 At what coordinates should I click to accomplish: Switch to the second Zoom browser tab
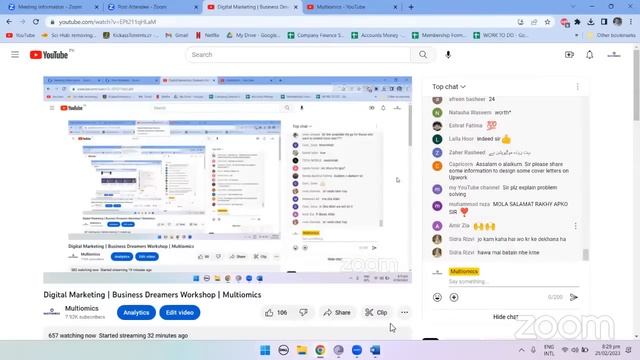coord(152,7)
